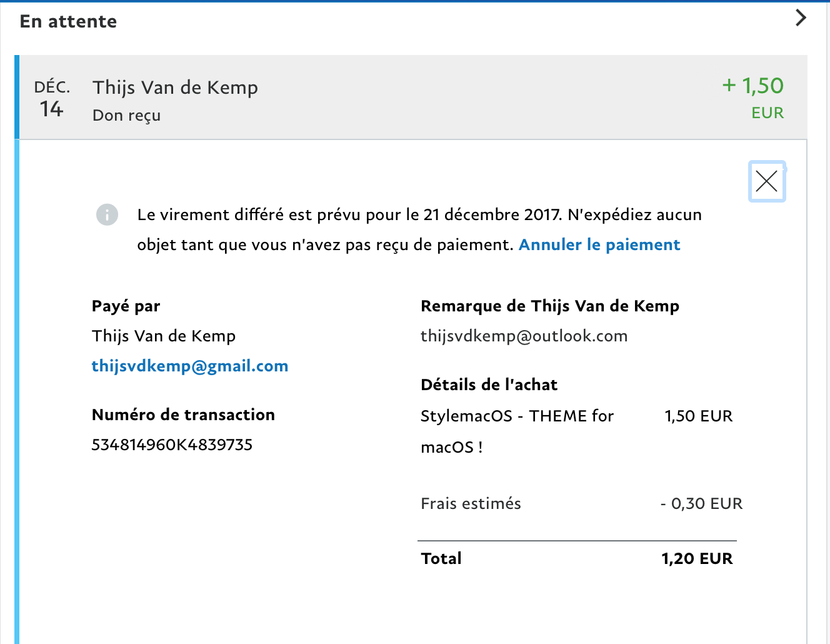830x644 pixels.
Task: Click the Remarque de Thijs Van de Kemp heading
Action: pyautogui.click(x=549, y=306)
